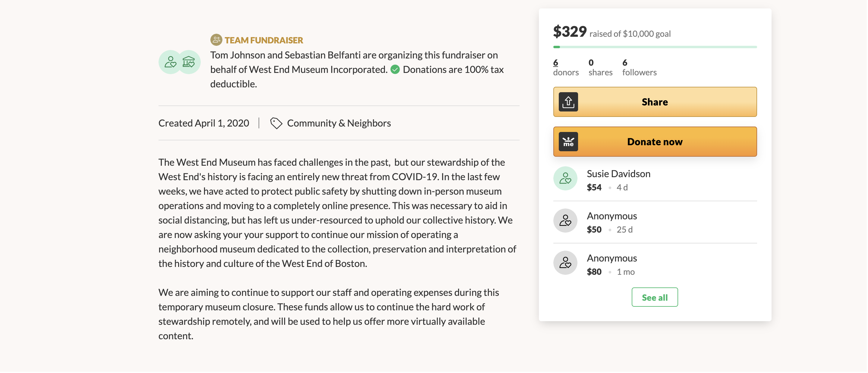The image size is (868, 373).
Task: Open the See all donations list
Action: [x=654, y=297]
